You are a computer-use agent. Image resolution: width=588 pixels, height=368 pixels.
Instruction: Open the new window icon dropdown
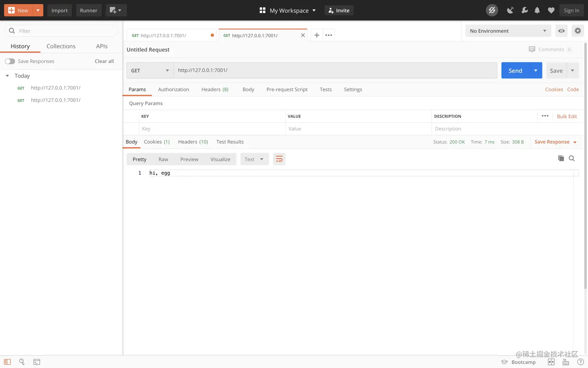[x=116, y=11]
